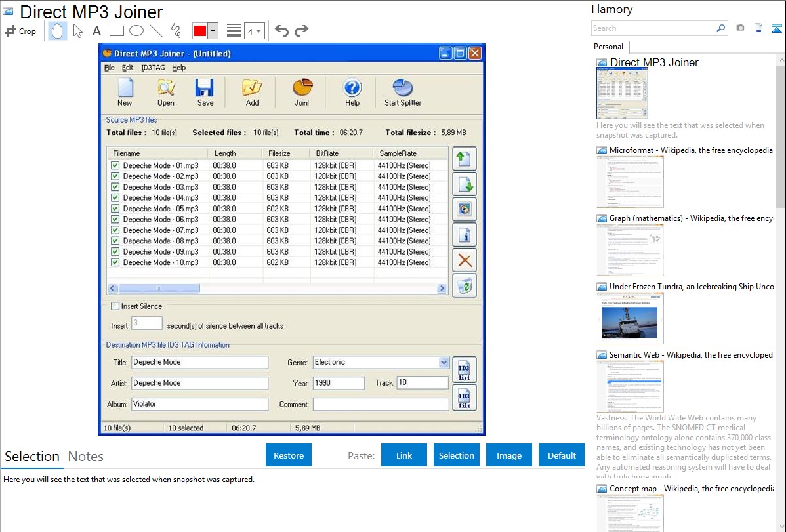Click the undo arrow
786x532 pixels.
[x=281, y=31]
